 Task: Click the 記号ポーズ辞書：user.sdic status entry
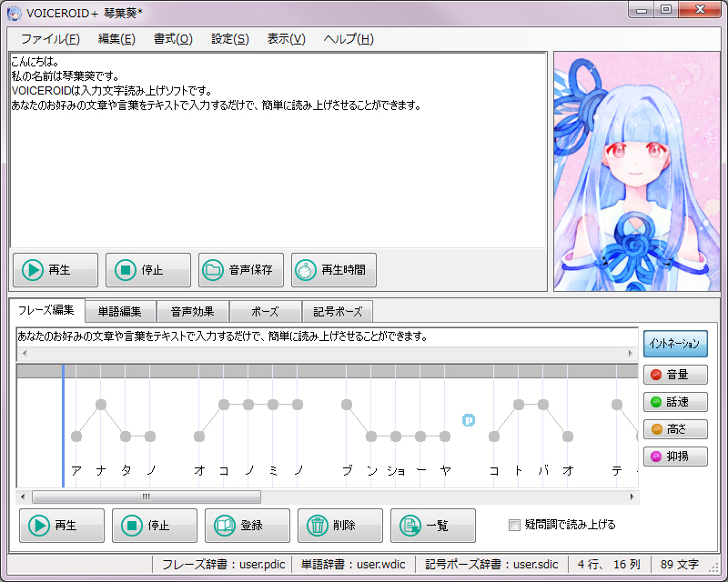[491, 565]
